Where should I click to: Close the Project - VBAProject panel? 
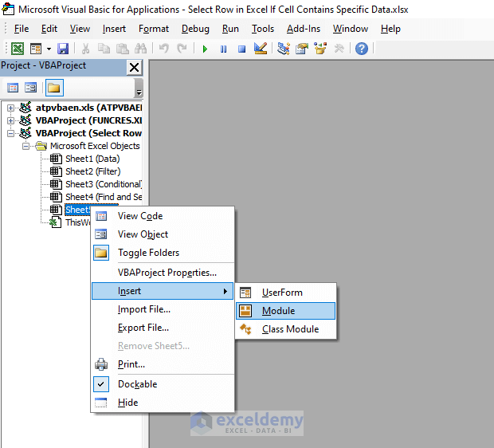coord(134,67)
